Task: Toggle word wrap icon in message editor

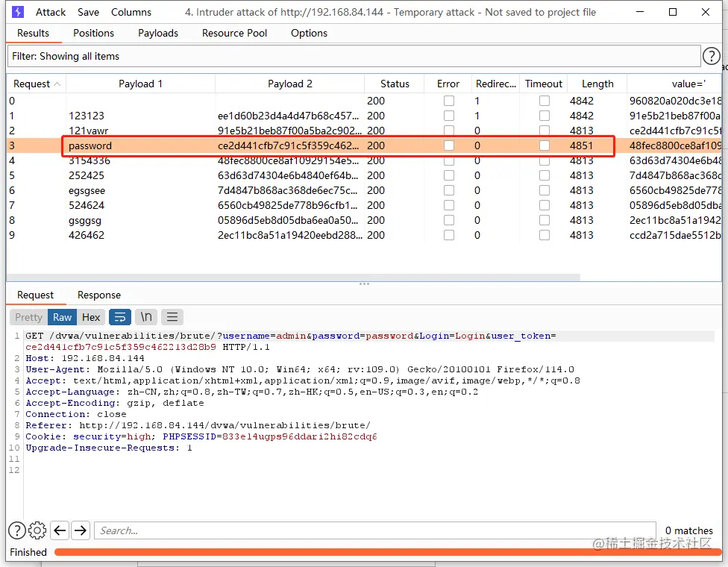Action: pos(120,317)
